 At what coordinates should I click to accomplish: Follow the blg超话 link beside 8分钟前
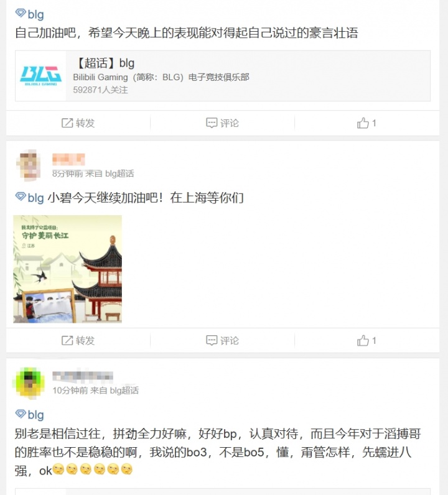point(119,173)
